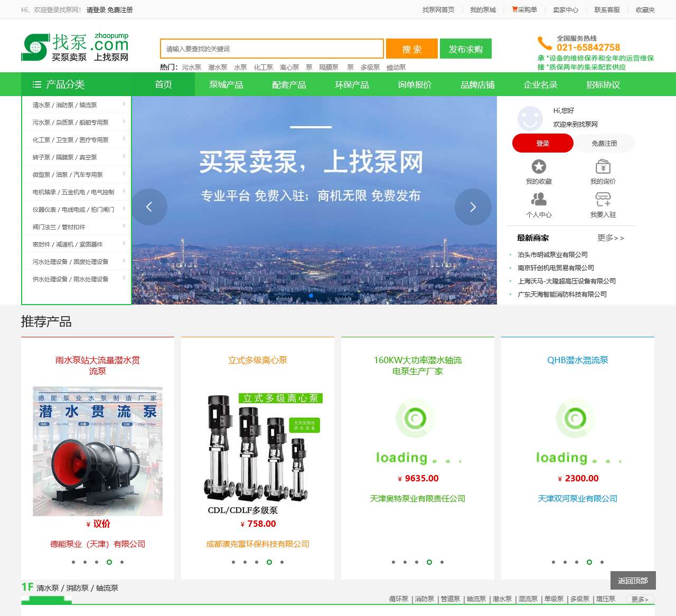Click the user avatar smiley icon

click(530, 118)
